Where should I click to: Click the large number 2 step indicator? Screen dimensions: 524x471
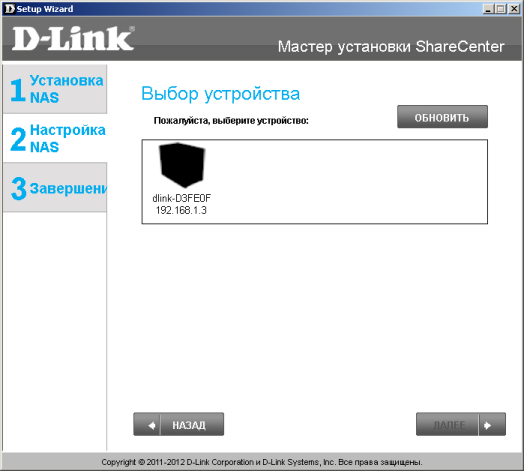(18, 139)
